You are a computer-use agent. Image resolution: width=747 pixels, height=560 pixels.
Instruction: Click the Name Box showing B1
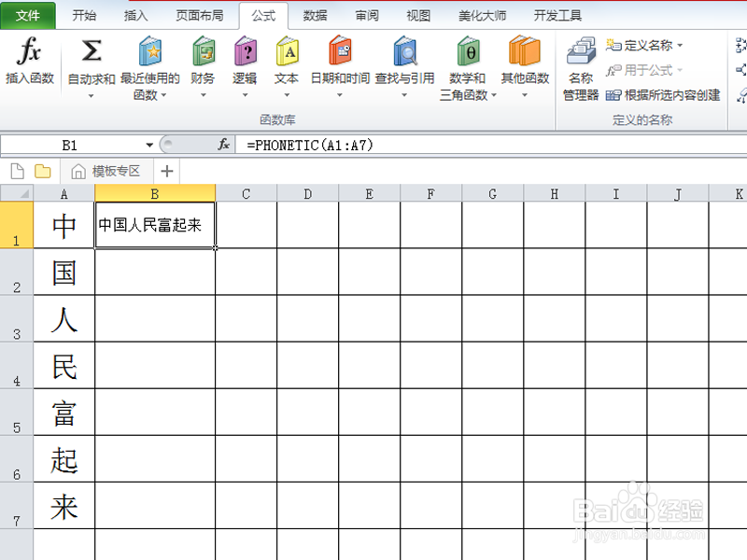click(x=70, y=145)
